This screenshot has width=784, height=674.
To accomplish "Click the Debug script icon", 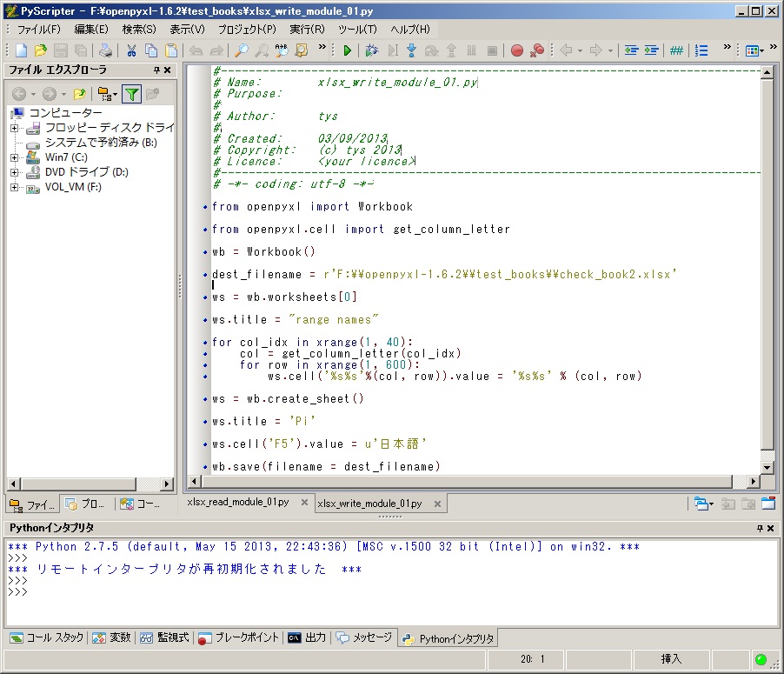I will pyautogui.click(x=372, y=50).
